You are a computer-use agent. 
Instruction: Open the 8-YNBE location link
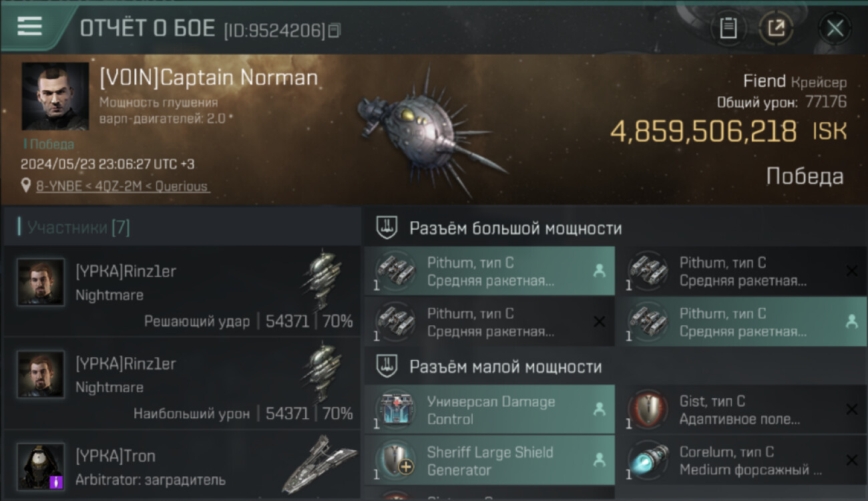point(122,186)
